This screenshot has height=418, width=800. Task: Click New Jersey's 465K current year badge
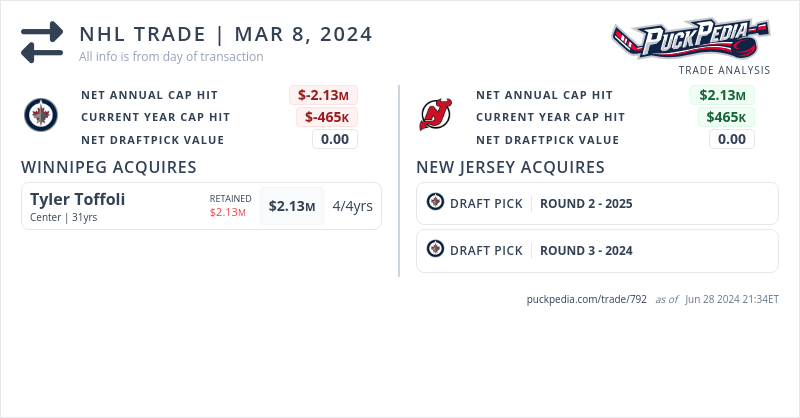[x=726, y=117]
